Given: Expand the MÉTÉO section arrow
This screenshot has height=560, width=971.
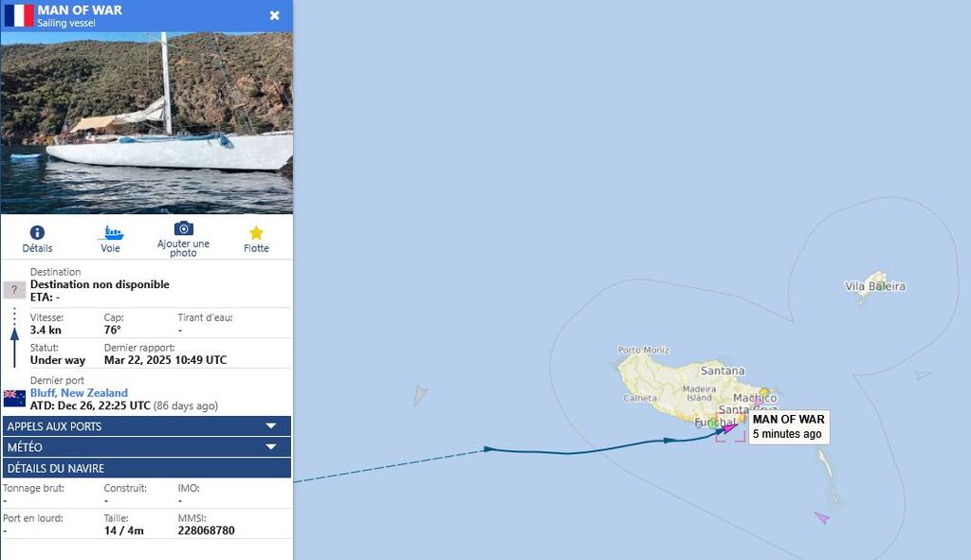Looking at the screenshot, I should [270, 446].
